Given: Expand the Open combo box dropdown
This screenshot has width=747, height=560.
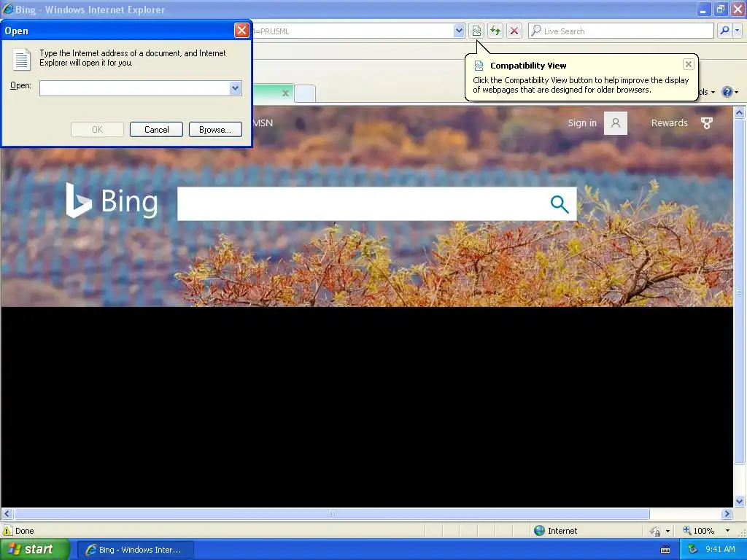Looking at the screenshot, I should click(236, 88).
